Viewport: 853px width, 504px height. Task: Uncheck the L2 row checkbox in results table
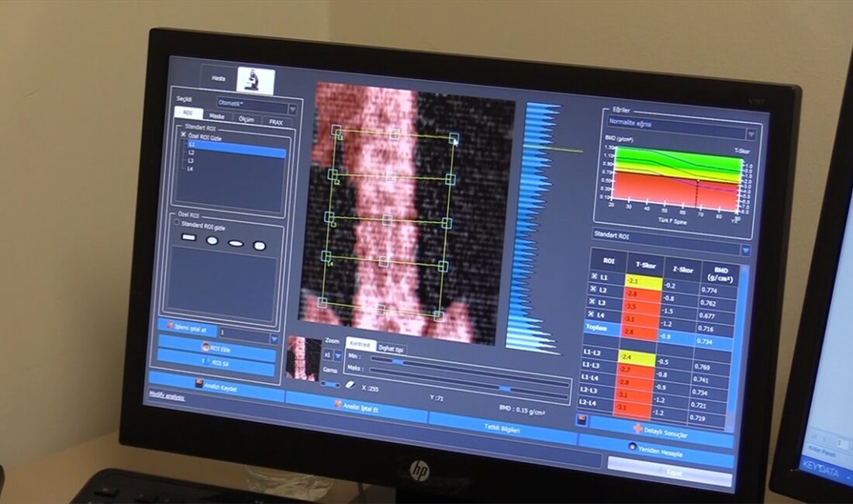click(x=593, y=289)
